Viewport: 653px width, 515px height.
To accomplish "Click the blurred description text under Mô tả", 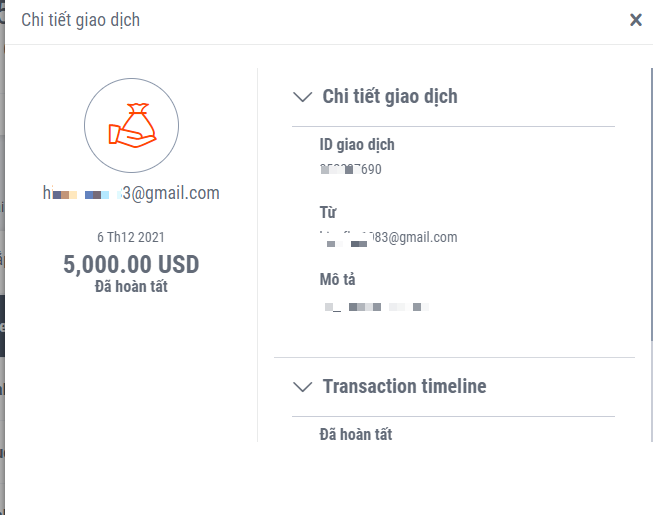I will 376,306.
